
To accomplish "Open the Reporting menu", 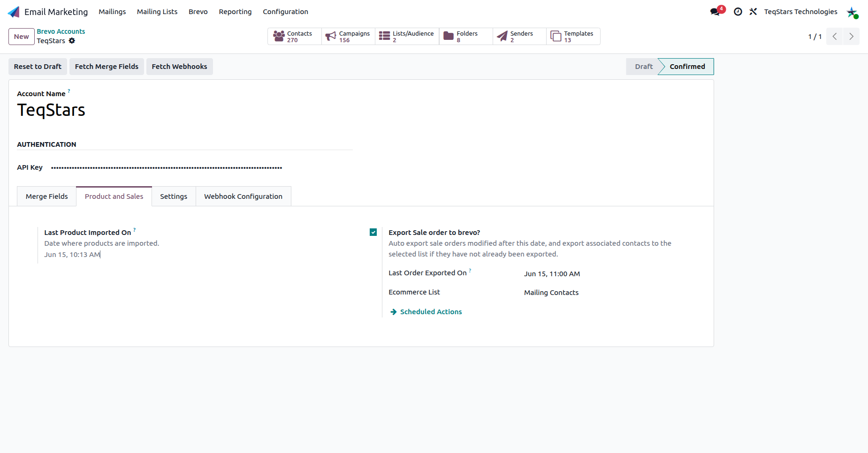I will click(235, 12).
